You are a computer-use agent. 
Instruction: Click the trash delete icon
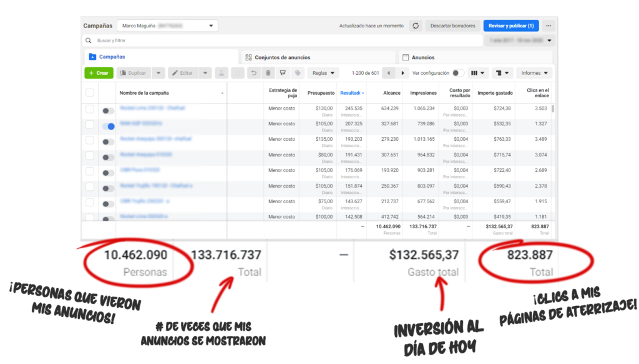(x=268, y=73)
